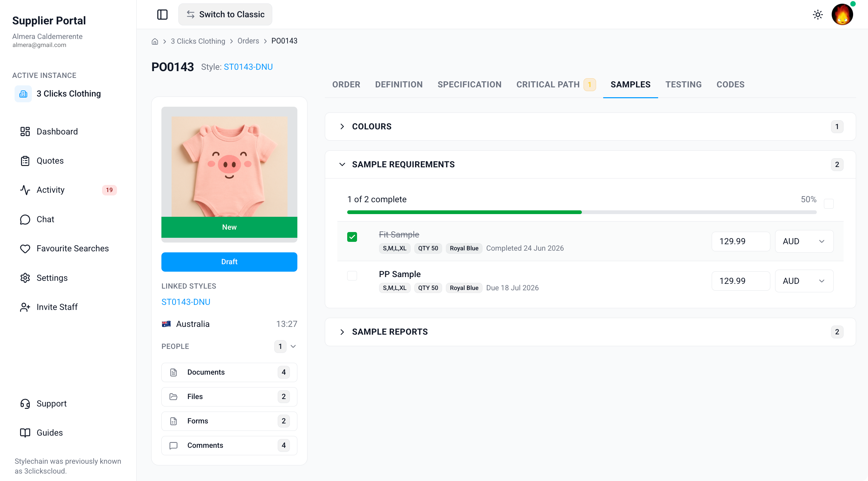The height and width of the screenshot is (481, 868).
Task: Click the sample requirements progress bar
Action: tap(581, 212)
